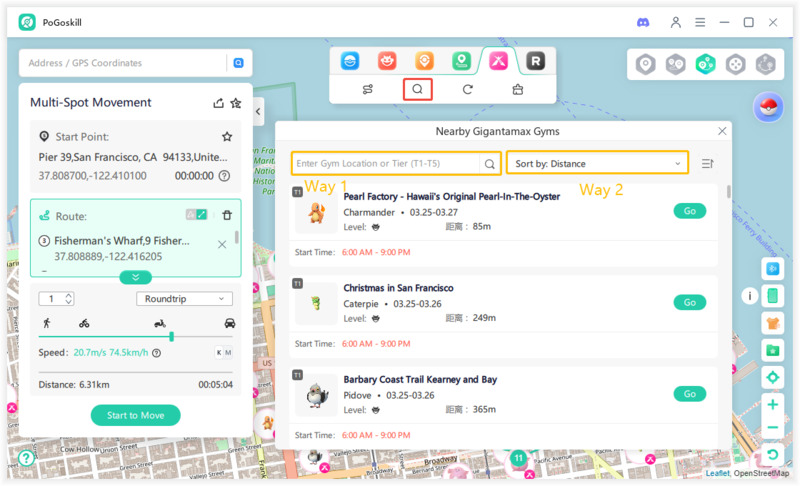Click the Poké Ball icon on the map
Screen dimensions: 800x486
click(773, 107)
